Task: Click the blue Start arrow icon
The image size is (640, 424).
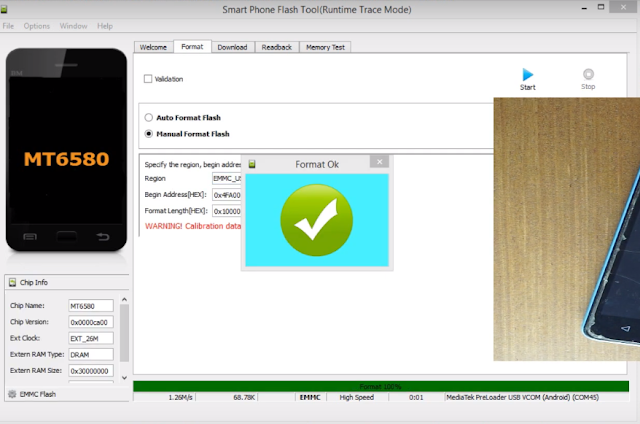Action: pos(527,75)
